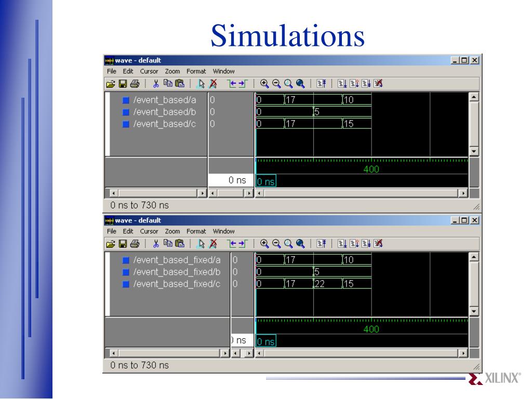Image resolution: width=532 pixels, height=399 pixels.
Task: Click Add Cursor icon in event_based wave window
Action: [x=201, y=84]
